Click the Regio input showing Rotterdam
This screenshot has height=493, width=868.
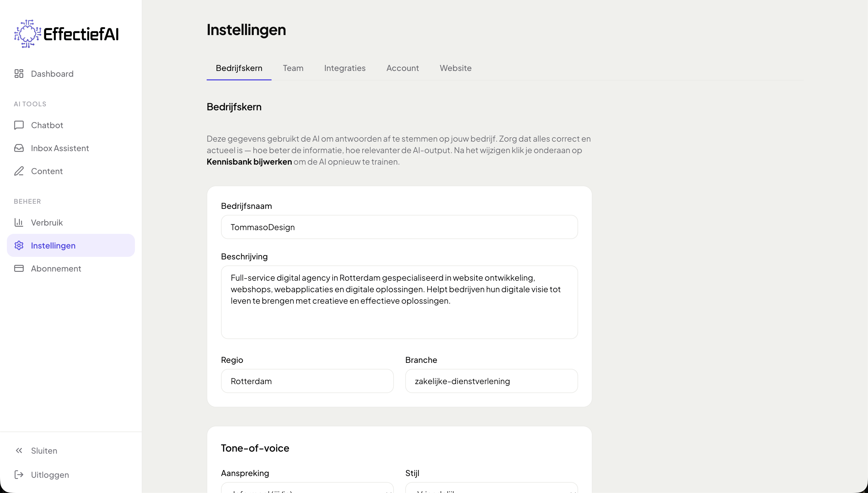pos(307,381)
